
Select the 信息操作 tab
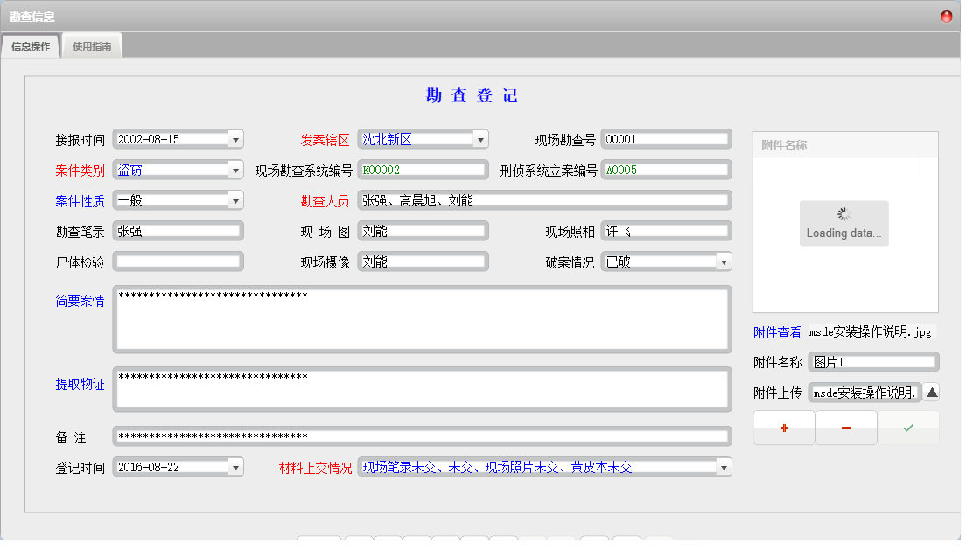click(x=31, y=45)
